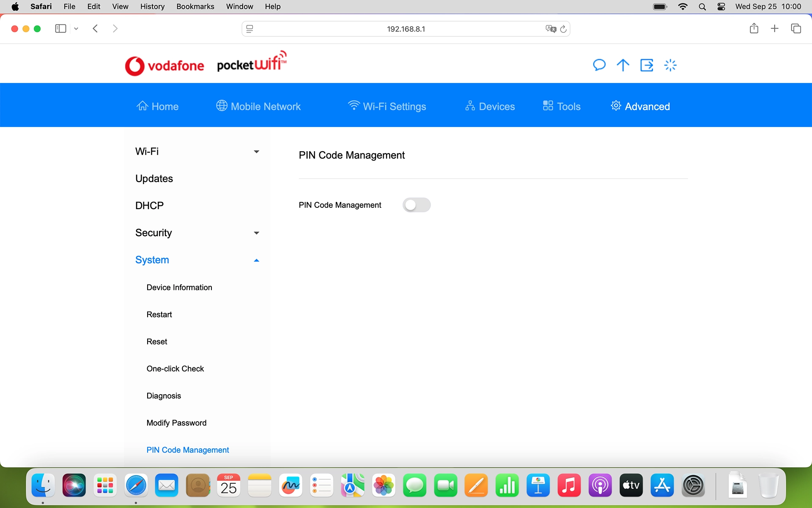
Task: Open Device Information in the sidebar
Action: [x=179, y=287]
